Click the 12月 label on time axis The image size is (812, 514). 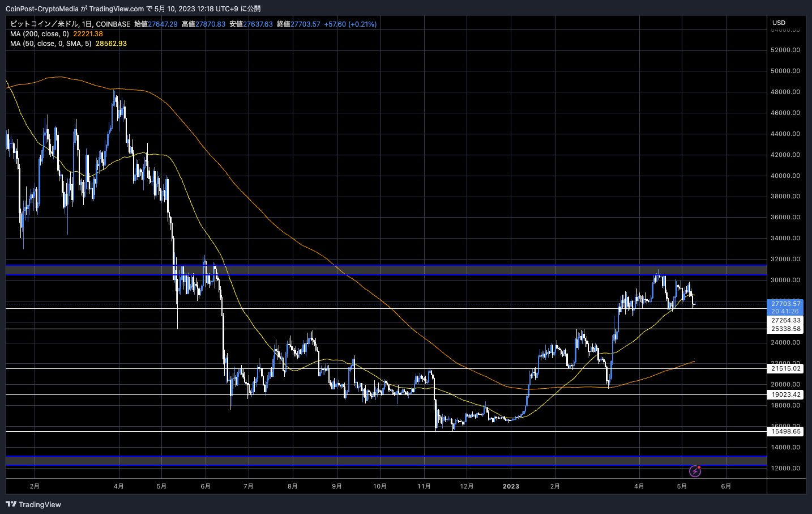(x=467, y=486)
